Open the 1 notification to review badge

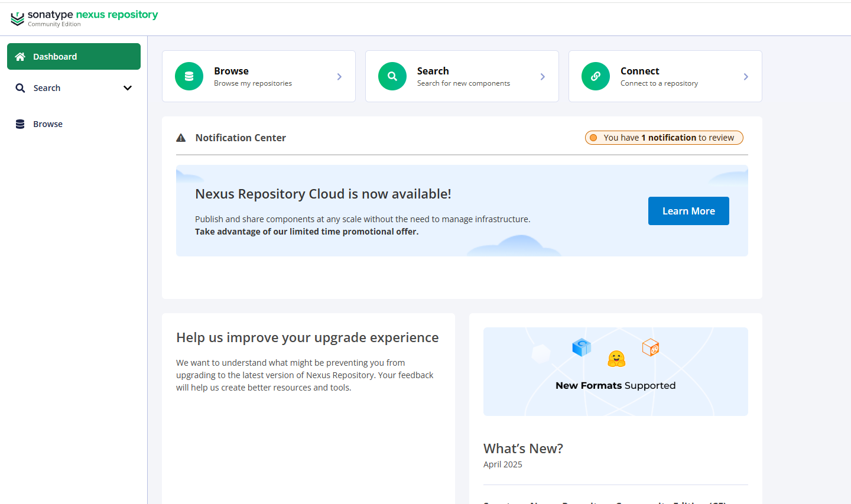[664, 138]
